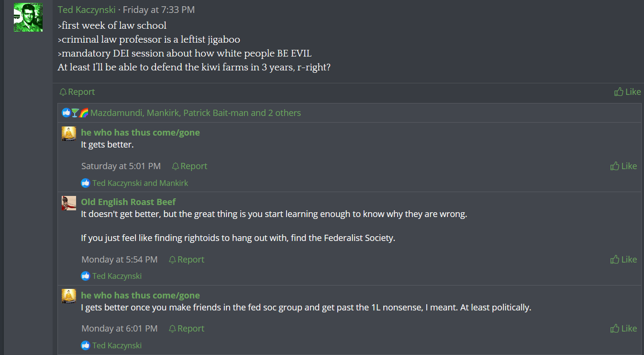Open the Ted Kaczynski username link at top
The image size is (644, 355).
click(87, 10)
